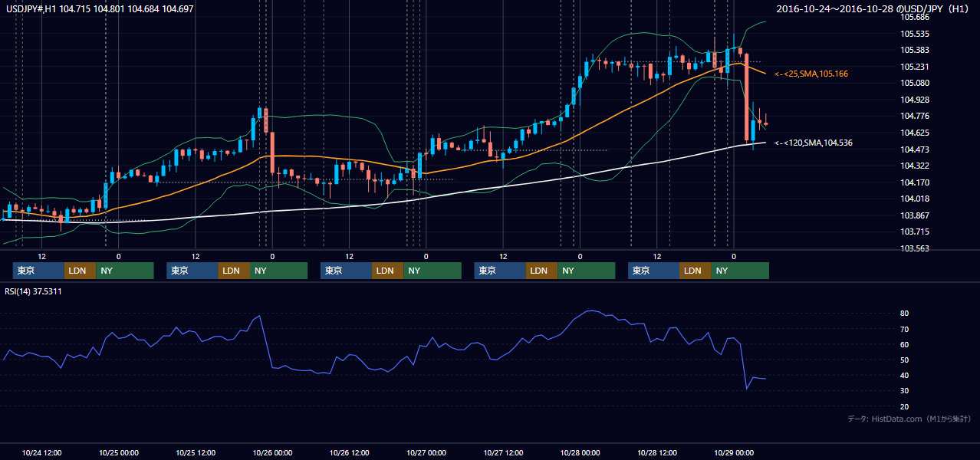Viewport: 980px width, 460px height.
Task: Click price axis value 105.686
Action: tap(916, 17)
